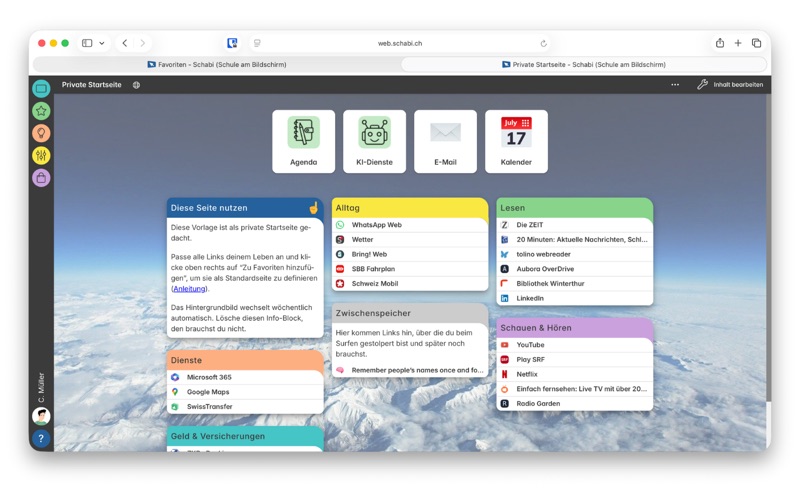Screen dimensions: 800x500
Task: Click Inhalt bearbeiten wrench button
Action: (x=730, y=85)
